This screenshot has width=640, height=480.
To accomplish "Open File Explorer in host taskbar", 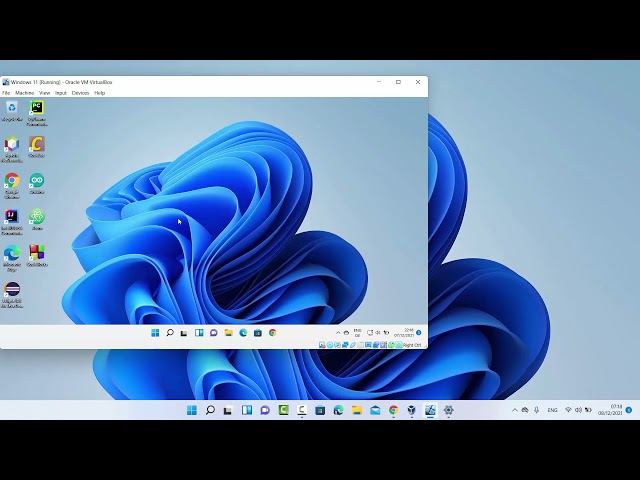I will (x=357, y=410).
